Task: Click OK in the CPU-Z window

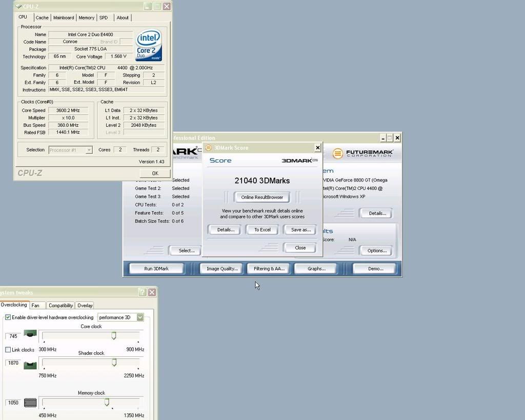Action: pyautogui.click(x=155, y=173)
